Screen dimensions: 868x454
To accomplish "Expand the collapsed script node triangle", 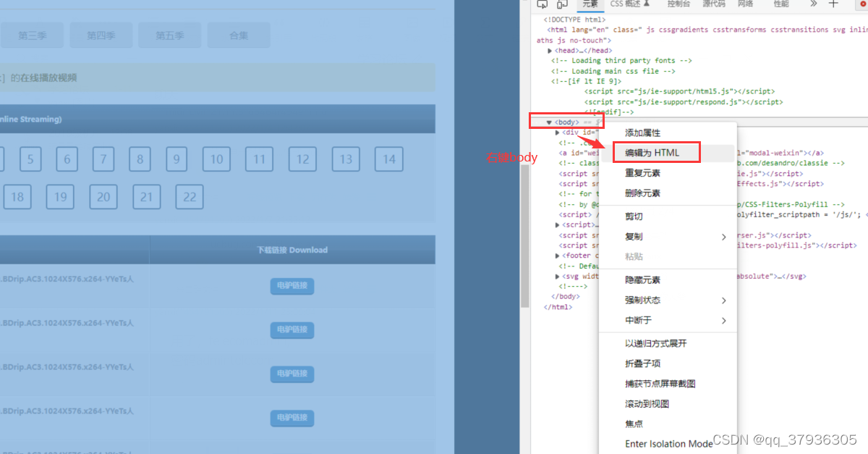I will click(558, 225).
